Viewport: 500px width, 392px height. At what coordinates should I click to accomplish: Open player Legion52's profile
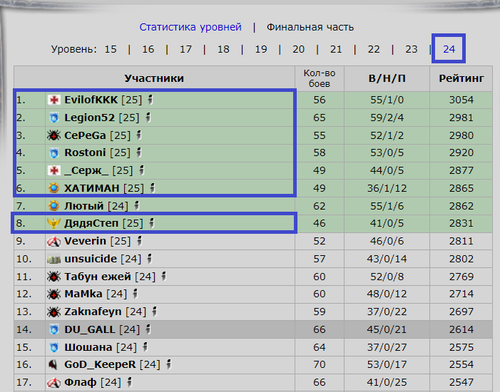[89, 118]
